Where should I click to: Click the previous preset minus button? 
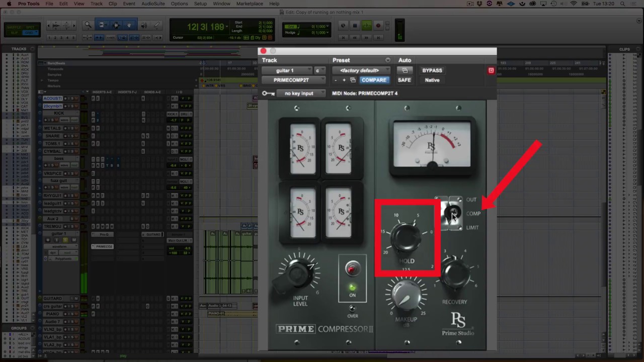coord(336,80)
